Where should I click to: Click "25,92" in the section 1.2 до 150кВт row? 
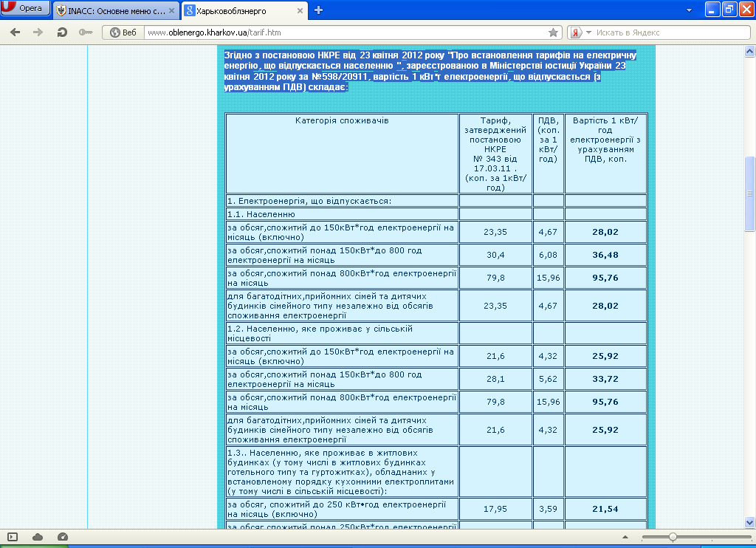point(605,356)
